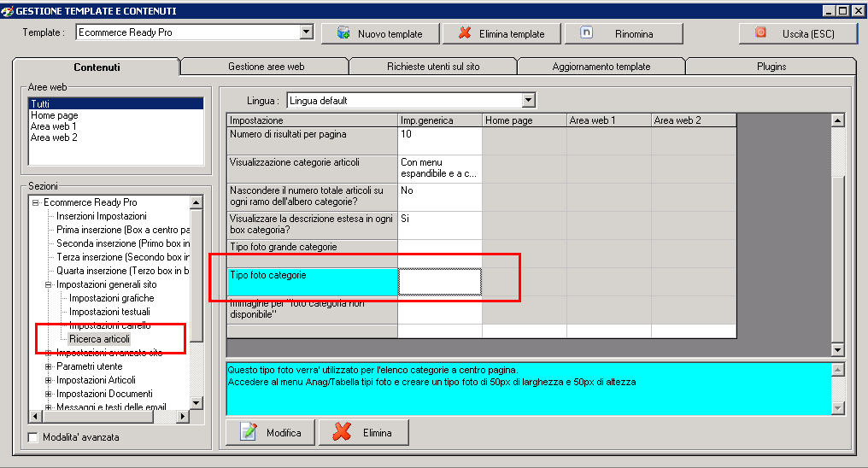Select Inserzioni Impostazioni in the tree

(x=102, y=216)
